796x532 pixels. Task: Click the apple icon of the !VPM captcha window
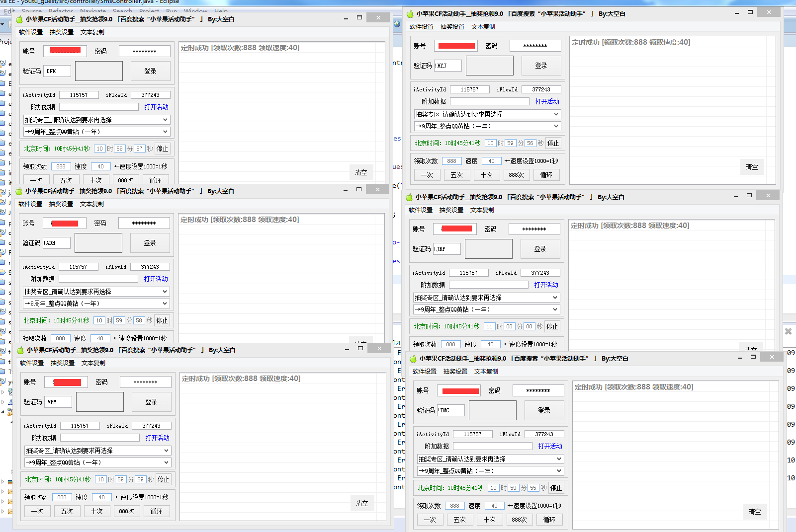click(20, 350)
